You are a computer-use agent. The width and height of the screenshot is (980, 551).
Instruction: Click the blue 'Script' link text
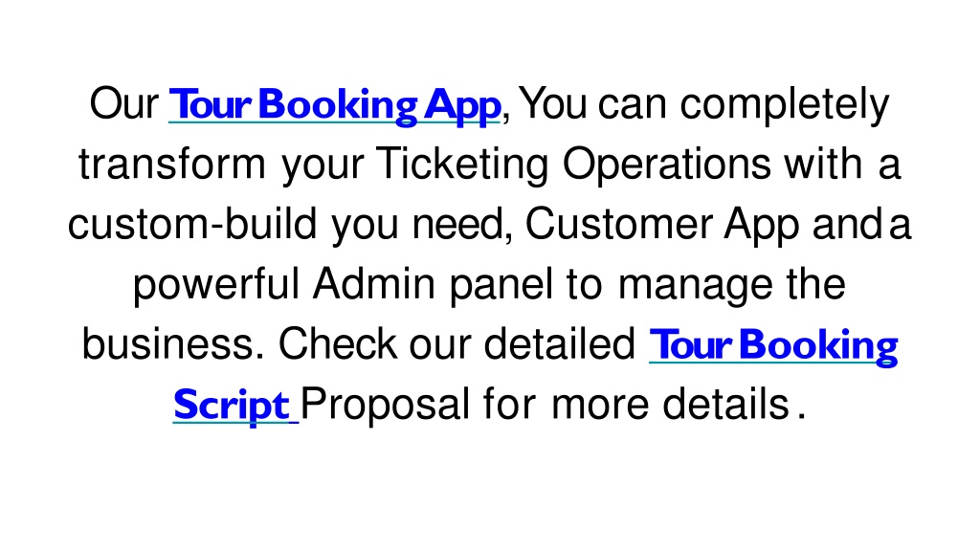pos(232,406)
